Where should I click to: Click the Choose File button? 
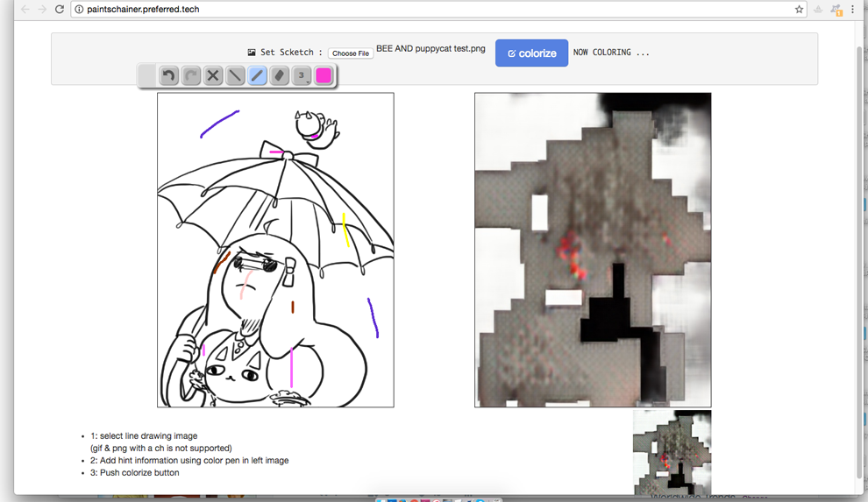coord(351,53)
